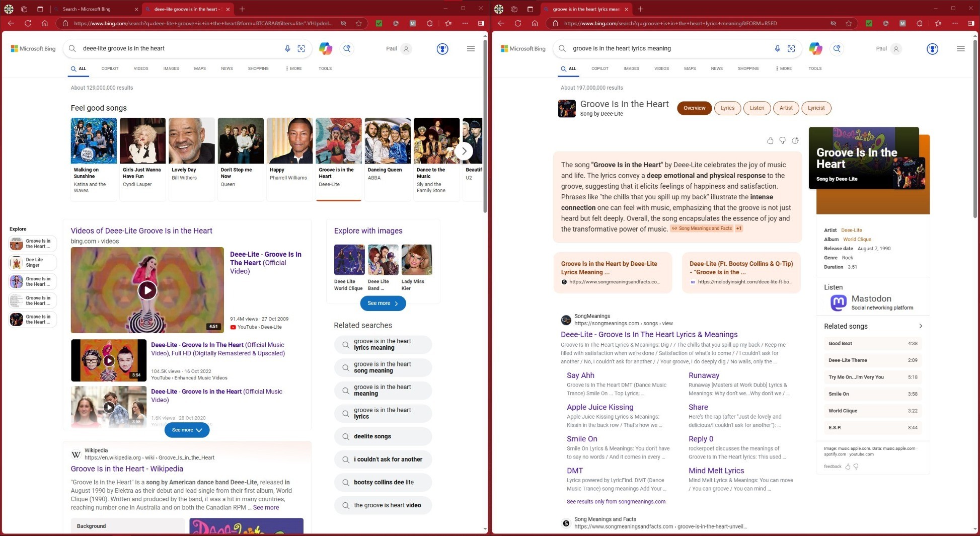Click Paul profile avatar in left window
980x536 pixels.
406,49
